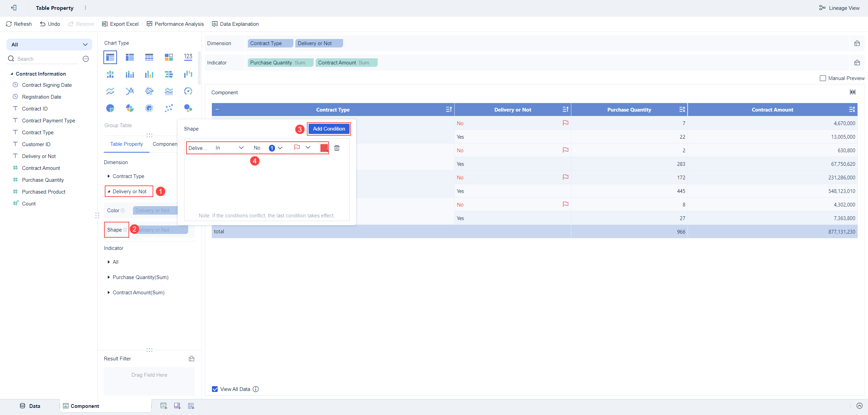
Task: Delete the condition with trash icon
Action: pos(337,148)
